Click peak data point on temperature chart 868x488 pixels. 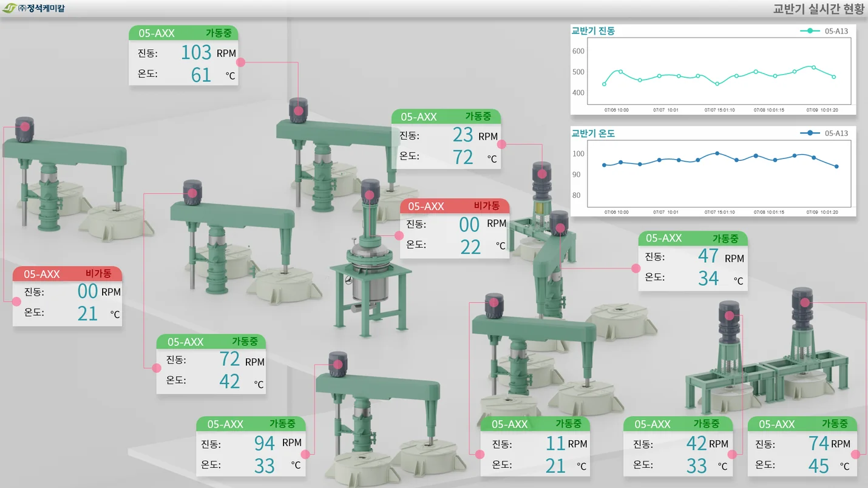point(717,154)
